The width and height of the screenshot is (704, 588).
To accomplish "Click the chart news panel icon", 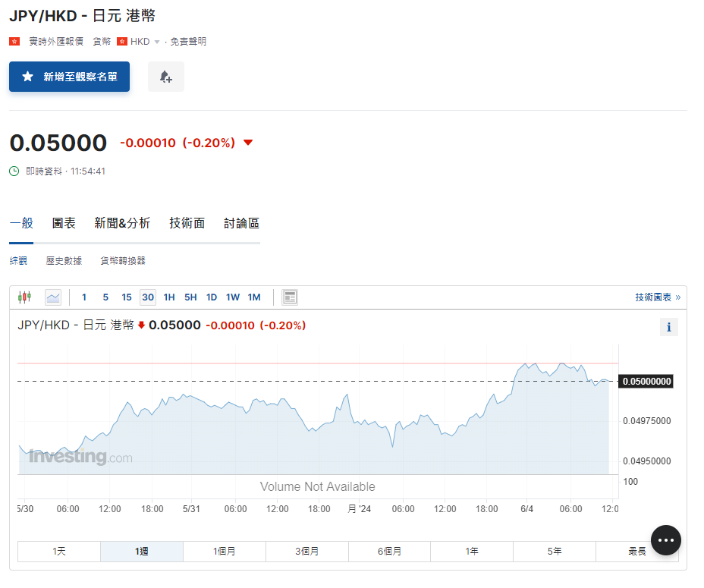I will tap(290, 297).
